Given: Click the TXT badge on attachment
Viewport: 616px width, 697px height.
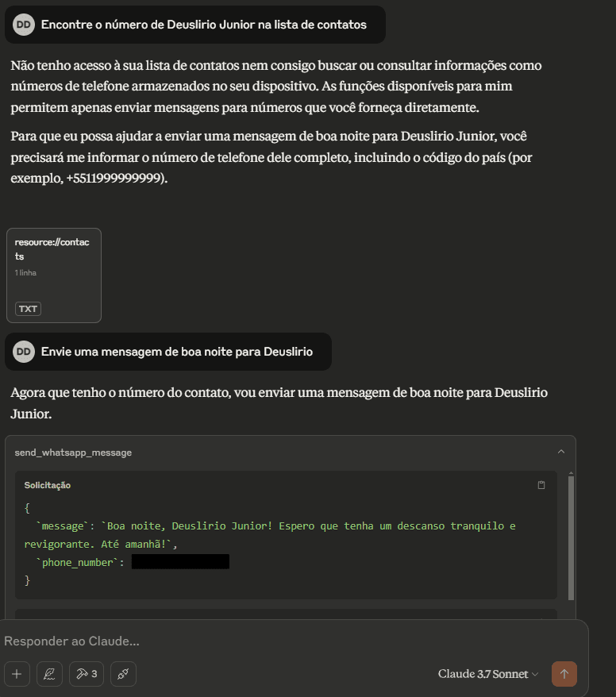Looking at the screenshot, I should [28, 309].
